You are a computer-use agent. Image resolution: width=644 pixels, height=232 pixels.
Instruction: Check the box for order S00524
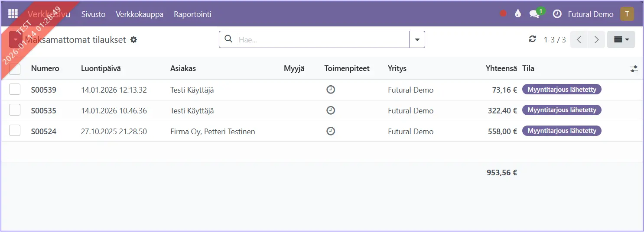(x=15, y=131)
